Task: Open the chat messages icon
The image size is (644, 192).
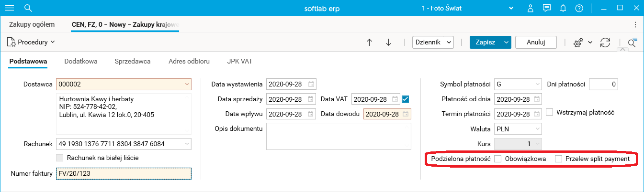Action: tap(547, 8)
